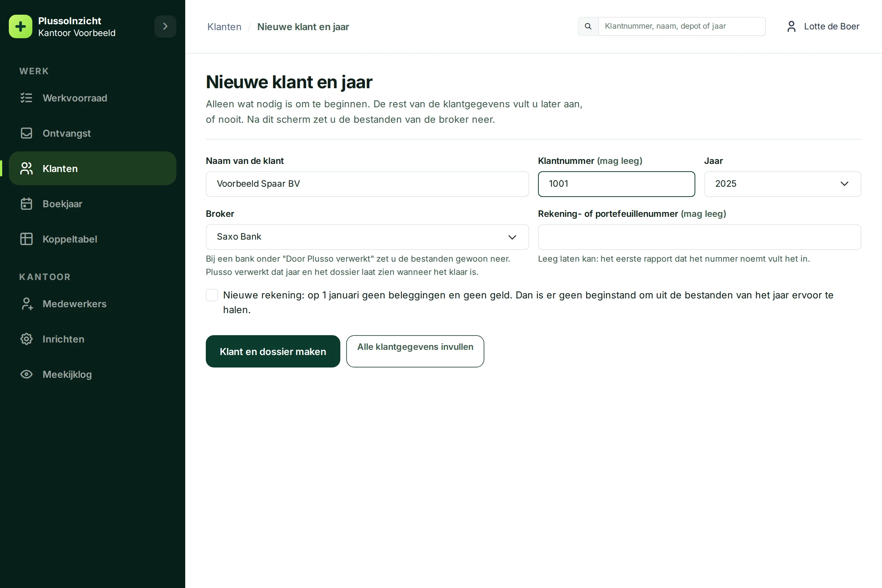Open the Medewerkers page
The height and width of the screenshot is (588, 882).
tap(93, 304)
